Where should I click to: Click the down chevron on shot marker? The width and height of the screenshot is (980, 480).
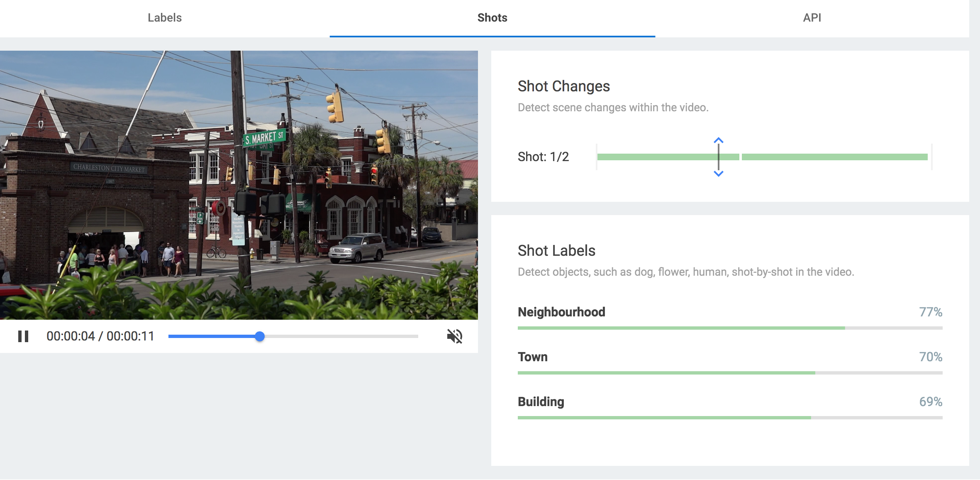(x=719, y=174)
